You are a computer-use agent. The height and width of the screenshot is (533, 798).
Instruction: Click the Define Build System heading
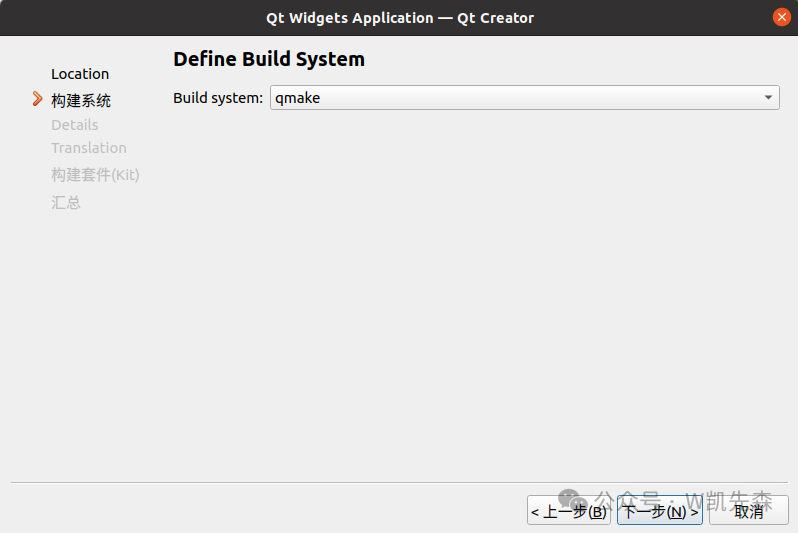tap(269, 59)
